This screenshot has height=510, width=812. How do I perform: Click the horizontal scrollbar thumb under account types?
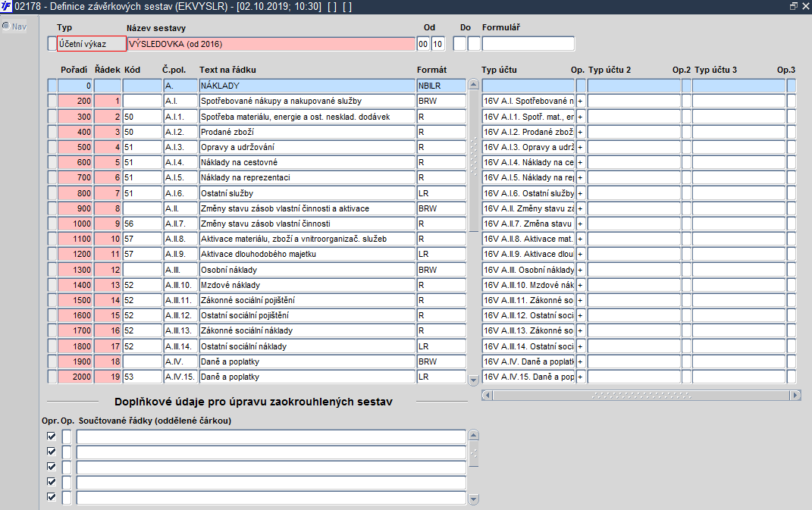coord(641,395)
